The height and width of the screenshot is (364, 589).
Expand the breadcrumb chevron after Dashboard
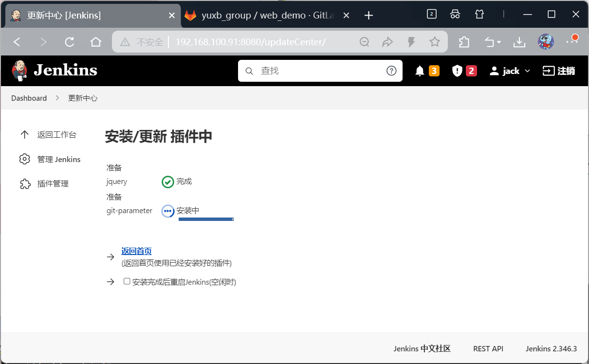tap(57, 98)
